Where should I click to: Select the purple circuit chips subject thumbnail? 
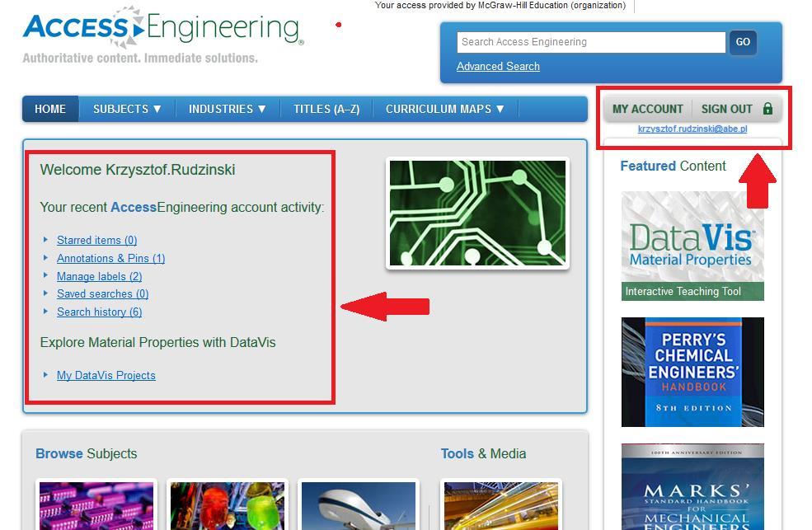click(x=96, y=505)
